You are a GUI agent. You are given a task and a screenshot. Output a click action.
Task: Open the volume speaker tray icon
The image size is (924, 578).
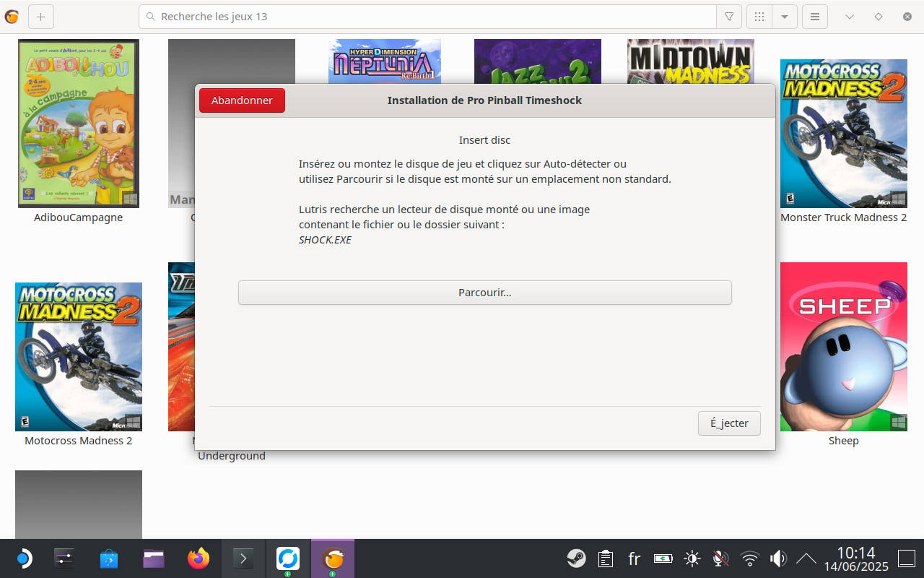click(778, 558)
